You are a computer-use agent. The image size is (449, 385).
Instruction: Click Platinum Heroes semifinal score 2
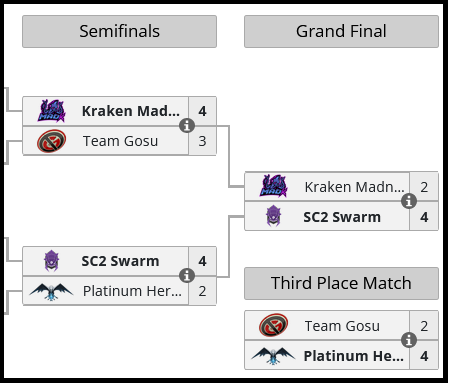(x=202, y=291)
